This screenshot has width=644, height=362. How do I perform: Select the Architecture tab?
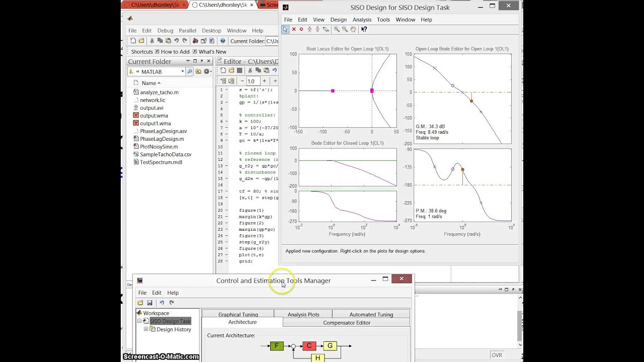[243, 322]
